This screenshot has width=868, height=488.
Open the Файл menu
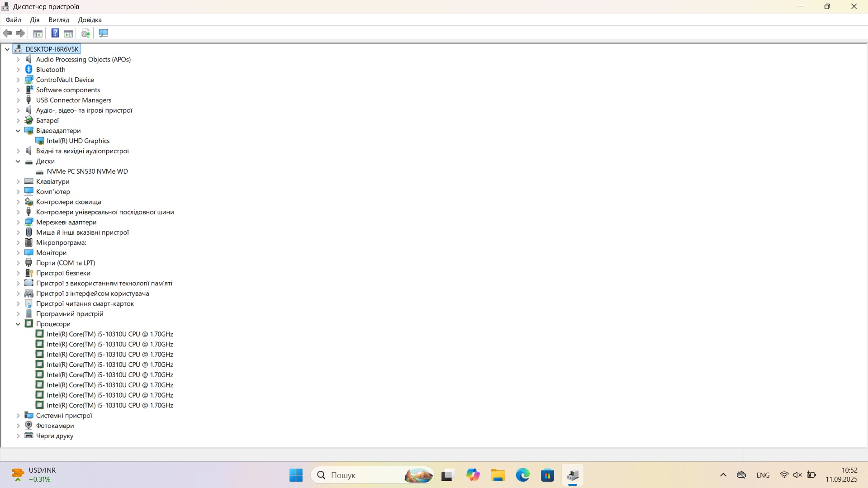click(13, 20)
